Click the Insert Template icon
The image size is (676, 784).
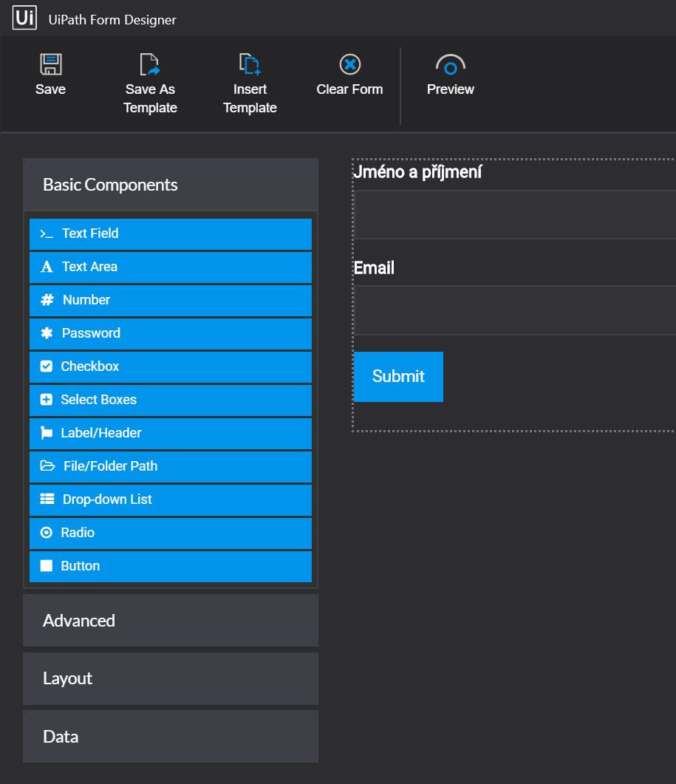[x=250, y=64]
